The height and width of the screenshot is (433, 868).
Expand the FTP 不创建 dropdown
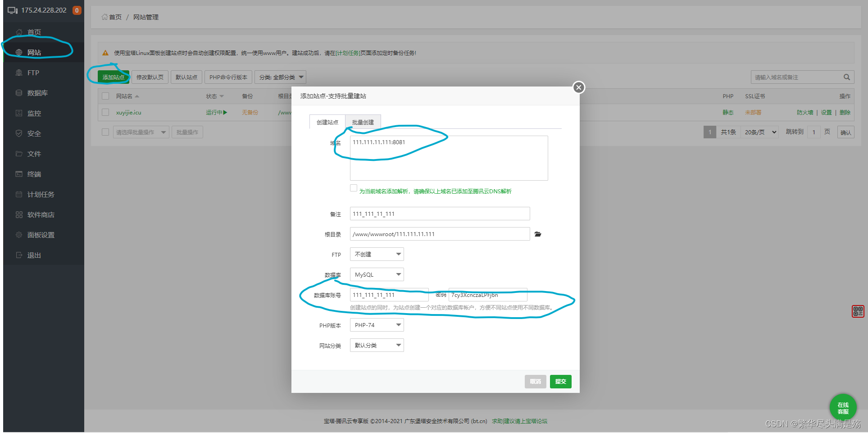pyautogui.click(x=377, y=254)
